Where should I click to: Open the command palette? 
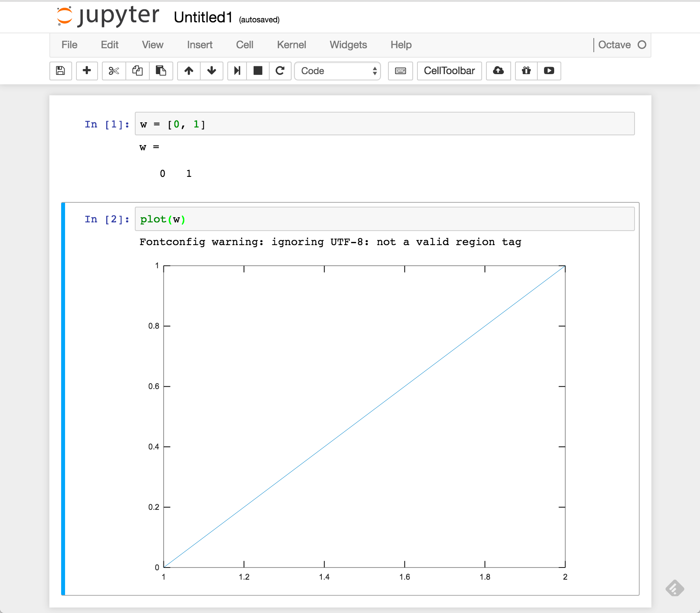click(x=400, y=71)
